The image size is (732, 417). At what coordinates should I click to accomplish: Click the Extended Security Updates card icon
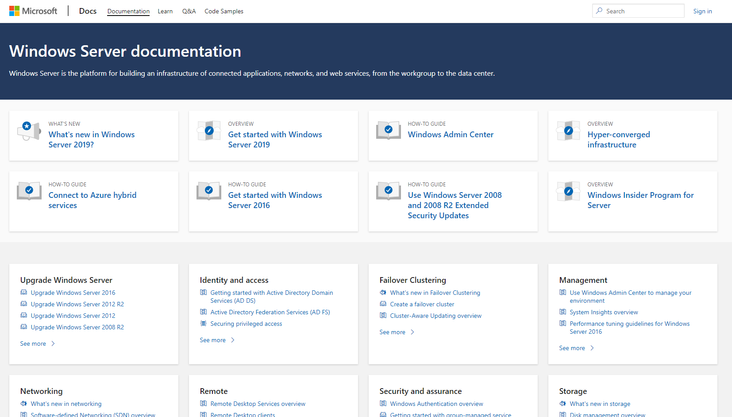(x=388, y=191)
